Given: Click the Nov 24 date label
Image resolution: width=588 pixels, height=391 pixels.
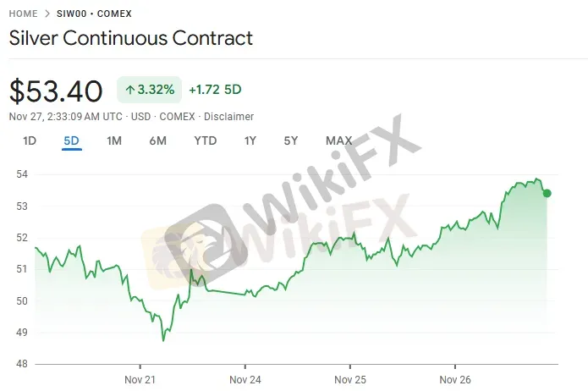Looking at the screenshot, I should (x=245, y=379).
